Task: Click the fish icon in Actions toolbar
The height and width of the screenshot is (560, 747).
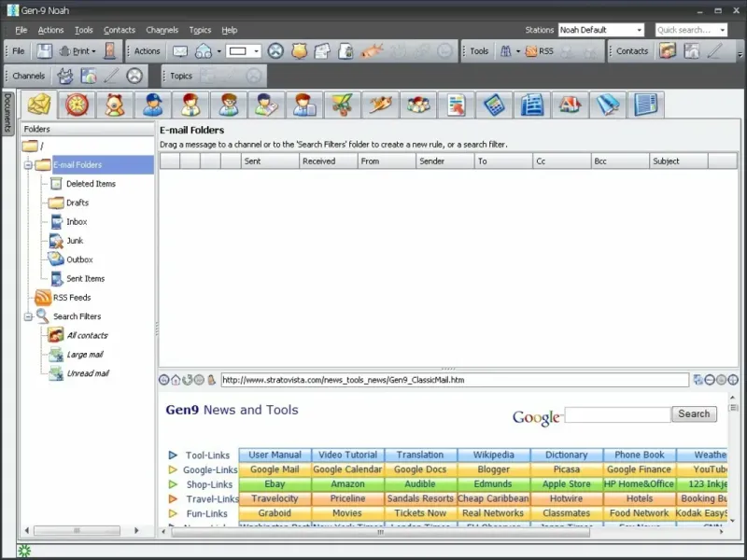Action: tap(372, 51)
